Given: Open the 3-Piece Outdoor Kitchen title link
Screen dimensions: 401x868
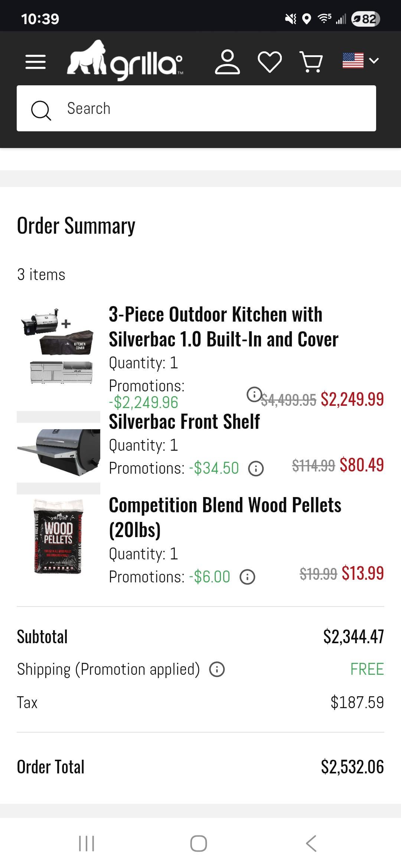Looking at the screenshot, I should click(223, 327).
